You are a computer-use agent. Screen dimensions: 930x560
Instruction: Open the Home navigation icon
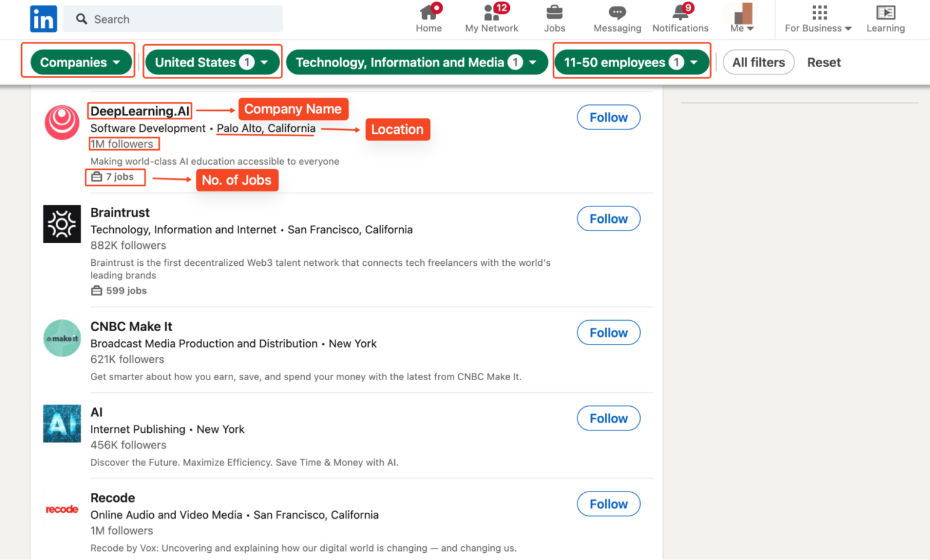[429, 12]
